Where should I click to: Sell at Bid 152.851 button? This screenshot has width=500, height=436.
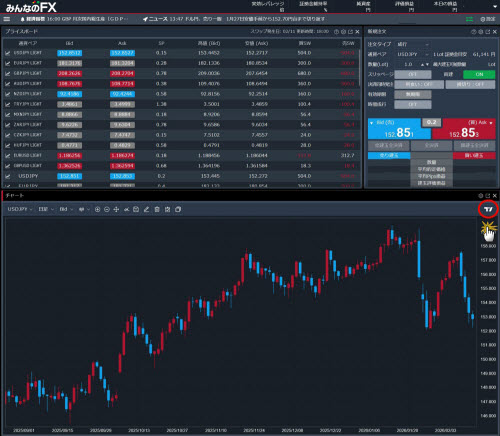click(x=399, y=129)
